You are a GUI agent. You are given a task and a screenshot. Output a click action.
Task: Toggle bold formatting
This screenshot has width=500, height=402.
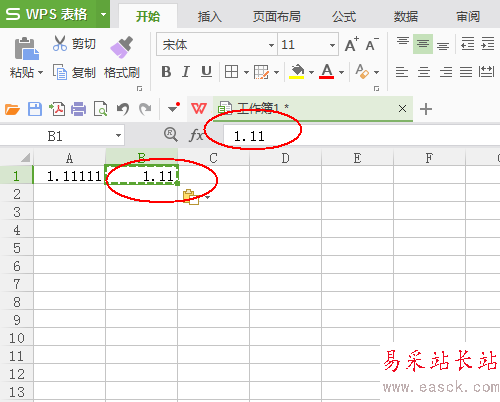166,72
